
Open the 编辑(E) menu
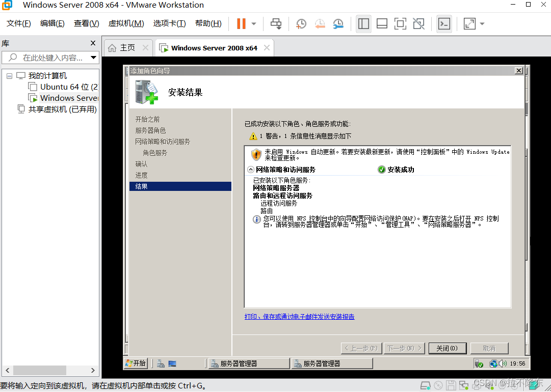[53, 23]
